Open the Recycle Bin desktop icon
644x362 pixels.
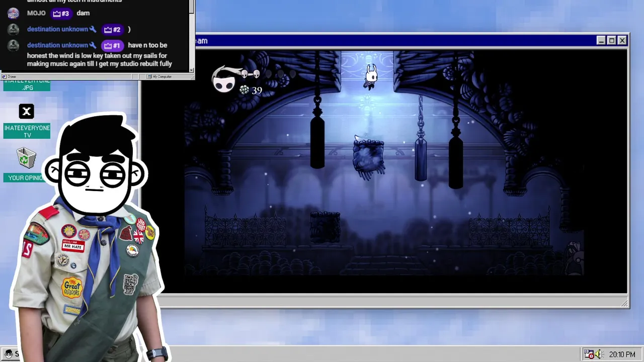click(26, 158)
